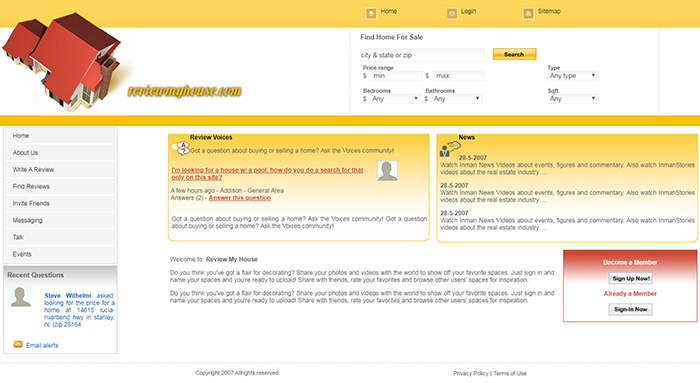Click the News reporter icon
The height and width of the screenshot is (383, 700).
[x=450, y=149]
